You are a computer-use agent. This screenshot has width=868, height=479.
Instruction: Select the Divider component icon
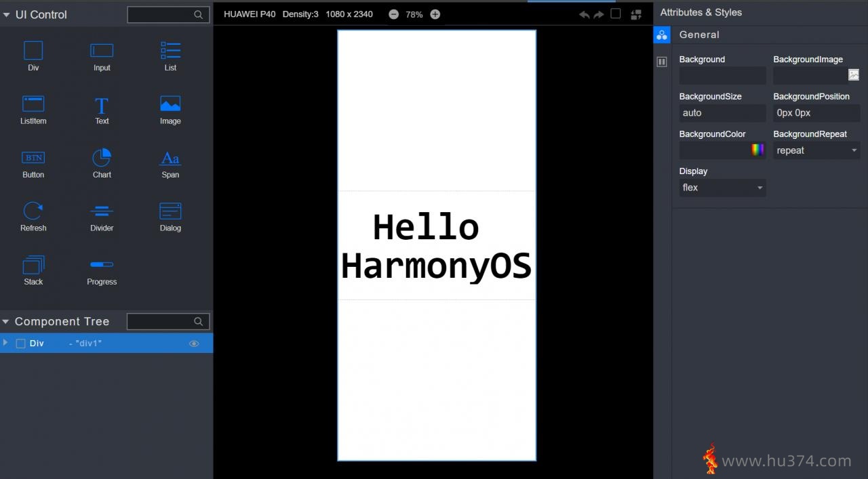(102, 211)
